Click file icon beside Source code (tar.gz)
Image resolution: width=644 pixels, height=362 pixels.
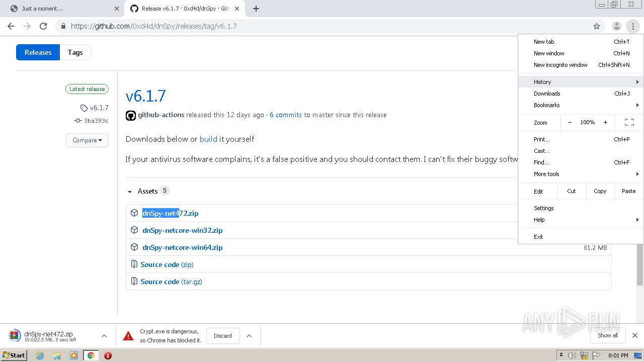click(x=134, y=281)
